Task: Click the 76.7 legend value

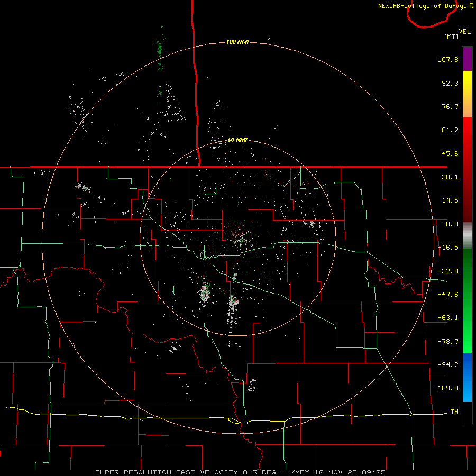Action: [x=450, y=106]
